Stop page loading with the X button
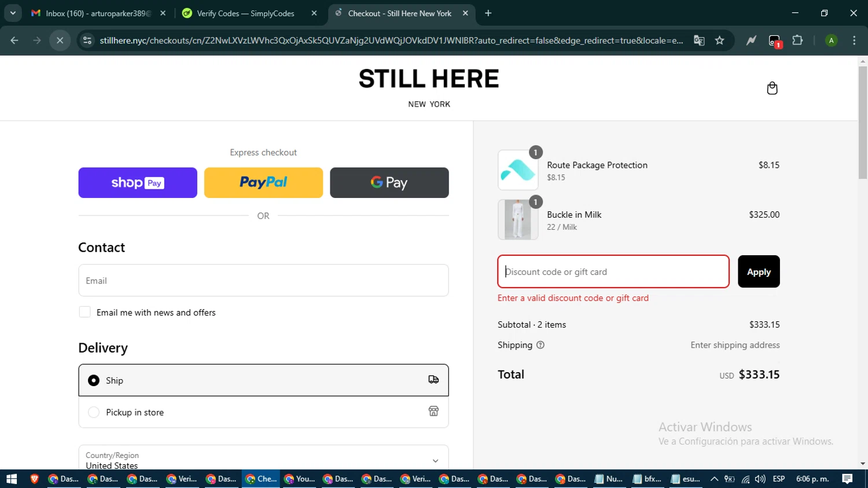The height and width of the screenshot is (488, 868). point(60,41)
